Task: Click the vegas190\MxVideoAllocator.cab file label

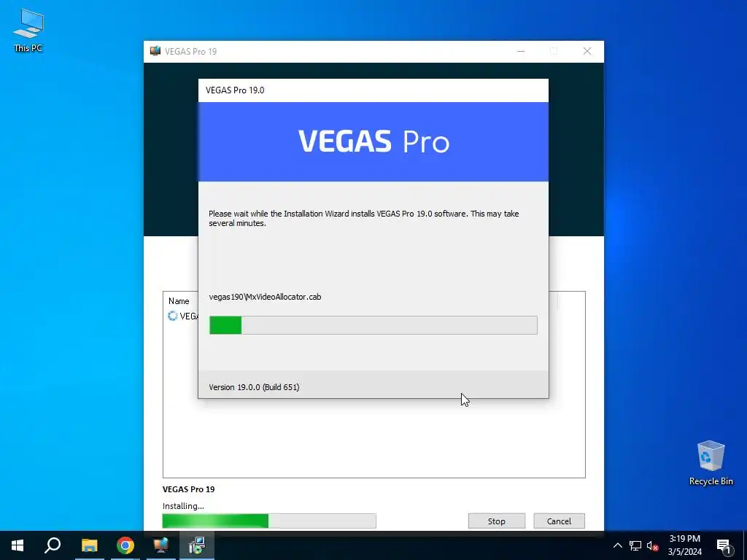Action: tap(265, 297)
